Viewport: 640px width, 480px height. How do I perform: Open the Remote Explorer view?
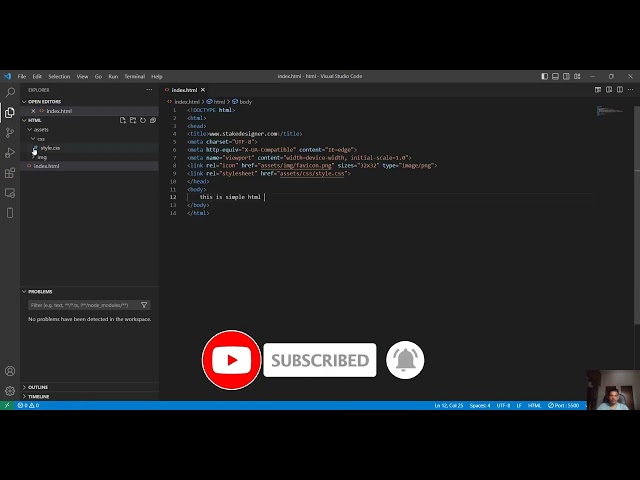click(x=10, y=193)
